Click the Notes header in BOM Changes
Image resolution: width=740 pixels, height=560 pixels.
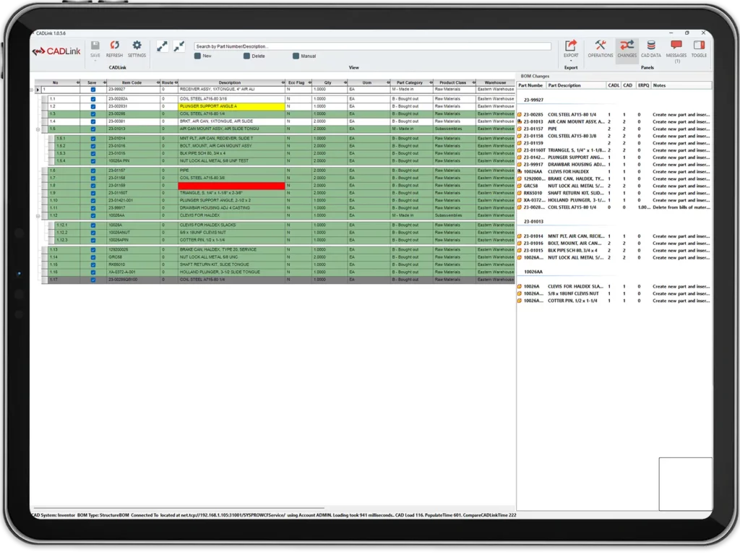681,85
